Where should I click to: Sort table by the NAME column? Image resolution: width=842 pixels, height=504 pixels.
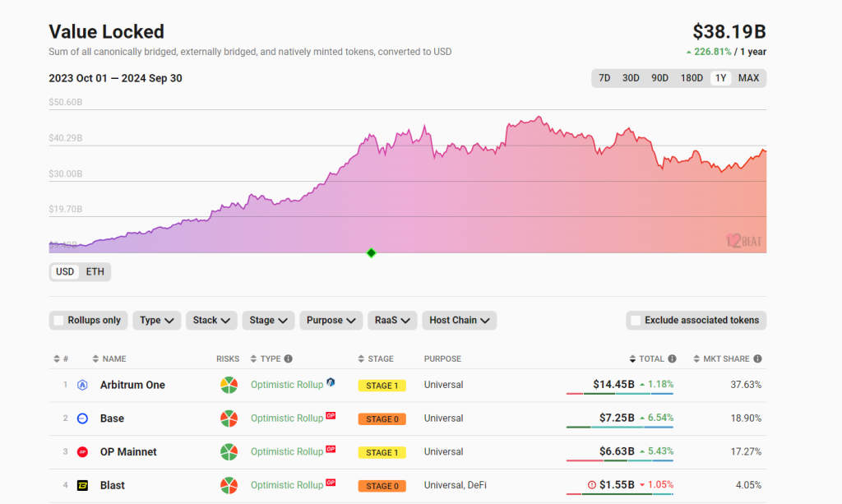coord(109,359)
